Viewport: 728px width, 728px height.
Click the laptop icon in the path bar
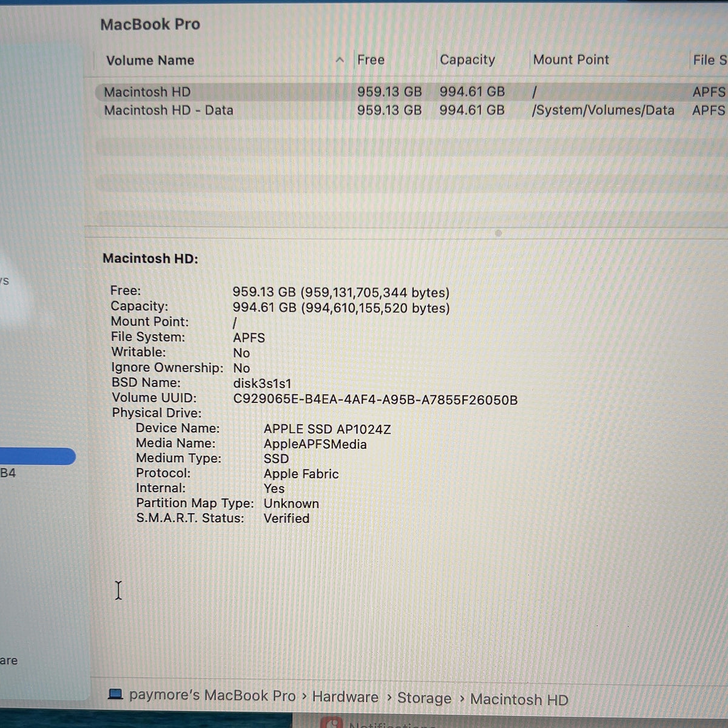coord(115,694)
